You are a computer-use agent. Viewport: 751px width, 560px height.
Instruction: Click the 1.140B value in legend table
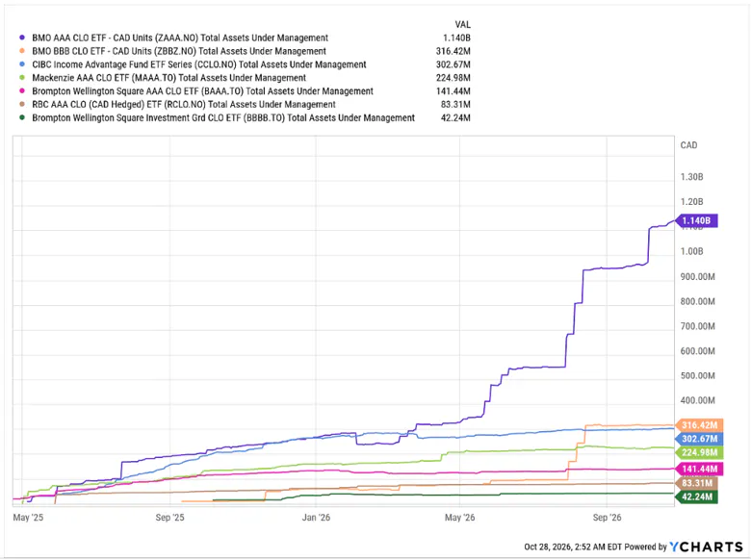coord(456,38)
